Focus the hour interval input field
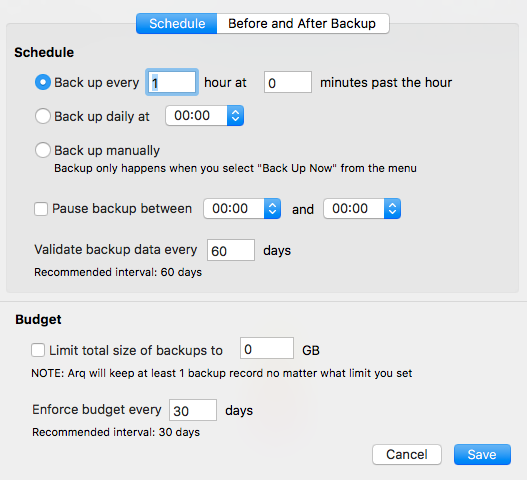 172,82
